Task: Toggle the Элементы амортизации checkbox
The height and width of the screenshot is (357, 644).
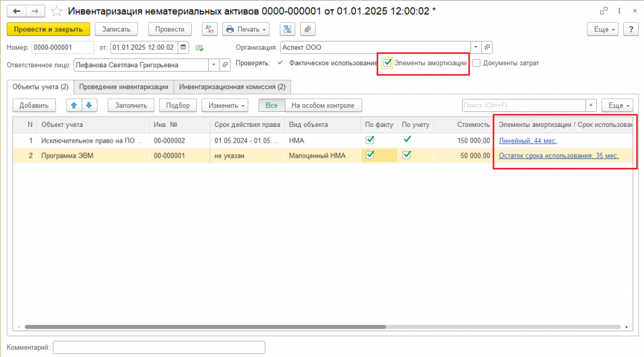Action: pos(387,63)
